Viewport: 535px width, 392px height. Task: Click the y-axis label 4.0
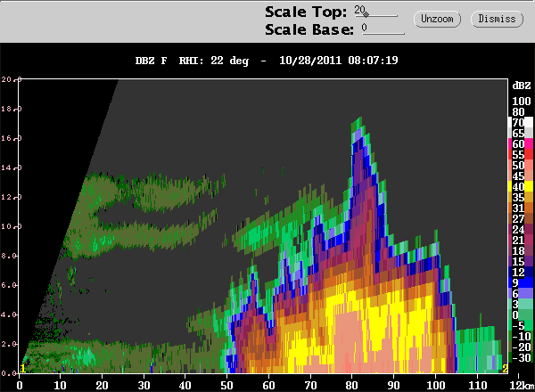point(7,314)
